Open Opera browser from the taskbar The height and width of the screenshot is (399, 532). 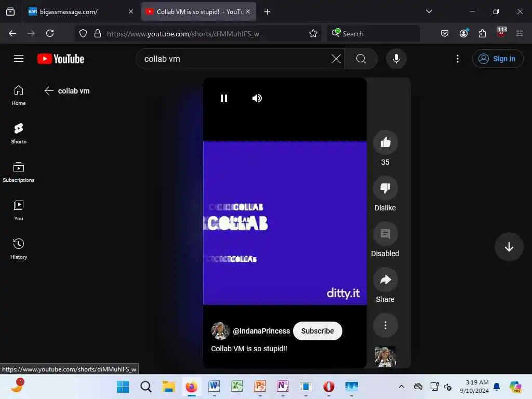point(328,387)
